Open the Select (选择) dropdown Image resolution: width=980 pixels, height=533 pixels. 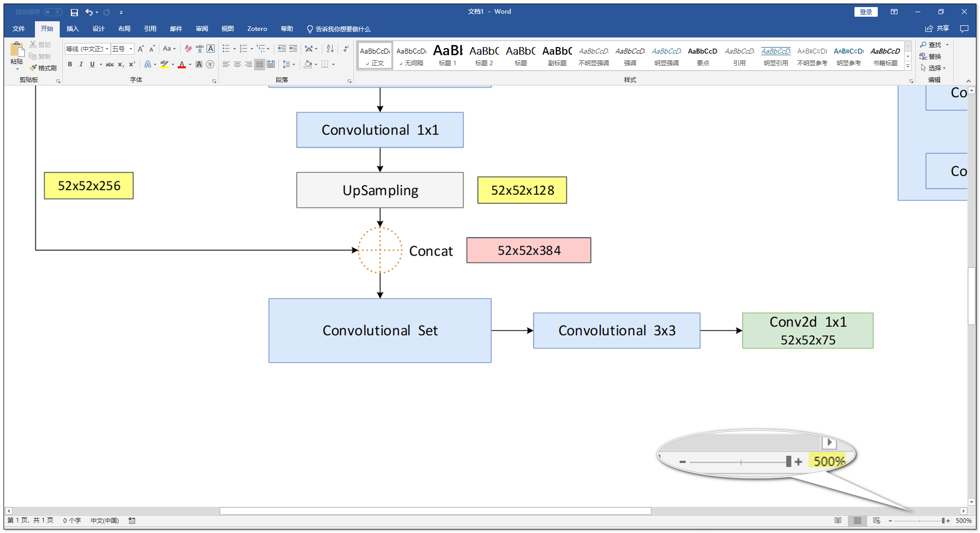pos(933,68)
